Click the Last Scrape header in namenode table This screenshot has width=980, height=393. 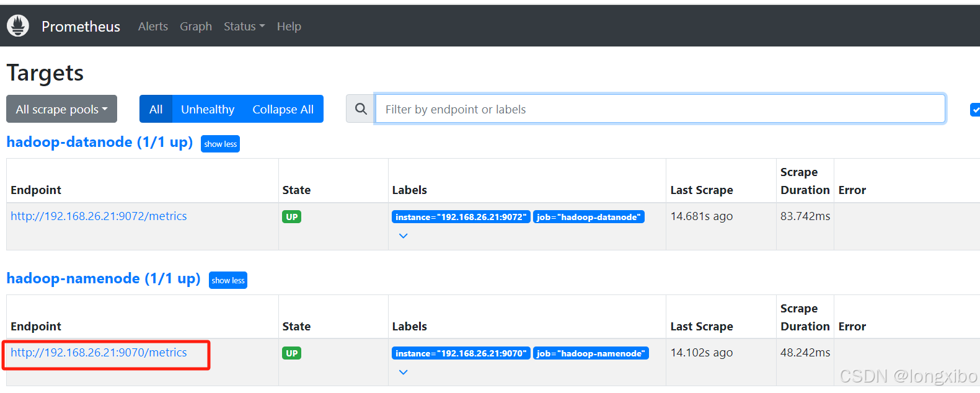[x=702, y=326]
